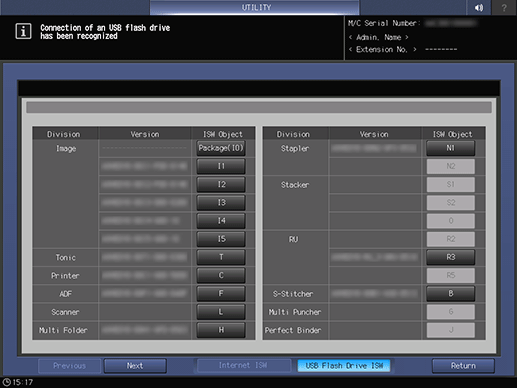
Task: Select the I1 image ISW object
Action: pos(221,166)
